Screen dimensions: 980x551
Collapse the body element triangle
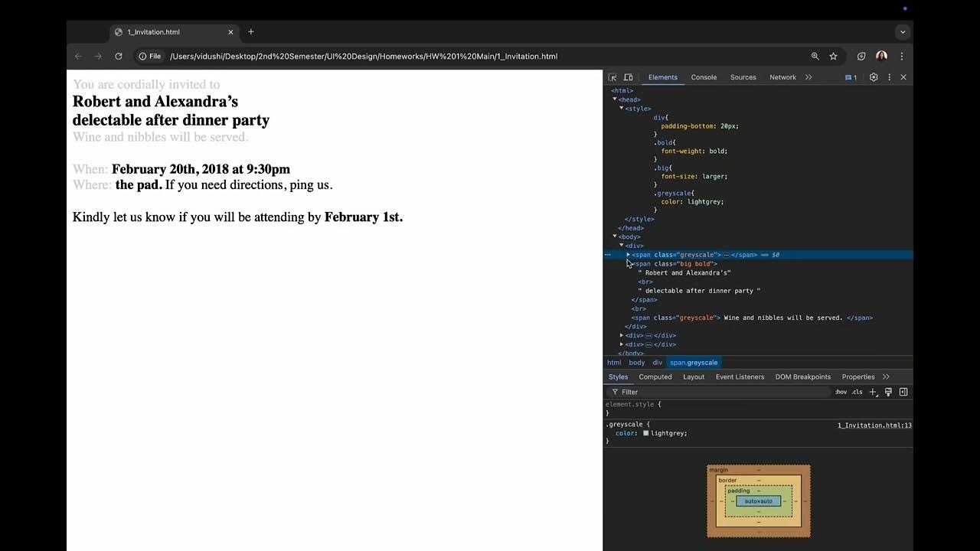click(614, 236)
